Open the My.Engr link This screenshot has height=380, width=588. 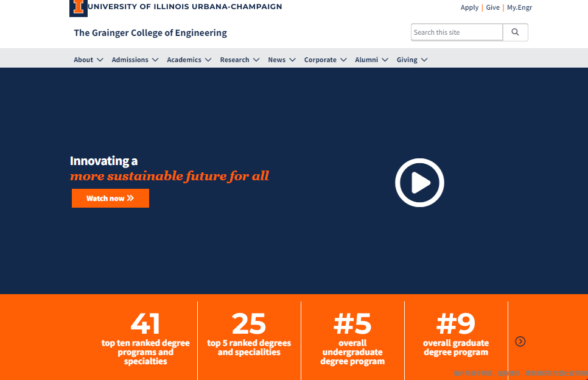pos(519,7)
